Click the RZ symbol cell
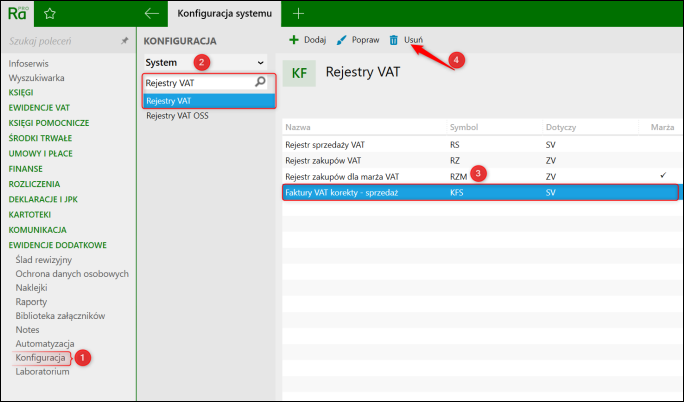This screenshot has height=402, width=684. [x=455, y=160]
